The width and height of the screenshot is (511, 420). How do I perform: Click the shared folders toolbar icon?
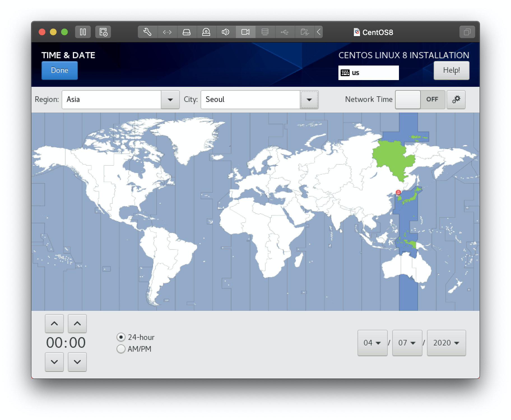(x=305, y=32)
